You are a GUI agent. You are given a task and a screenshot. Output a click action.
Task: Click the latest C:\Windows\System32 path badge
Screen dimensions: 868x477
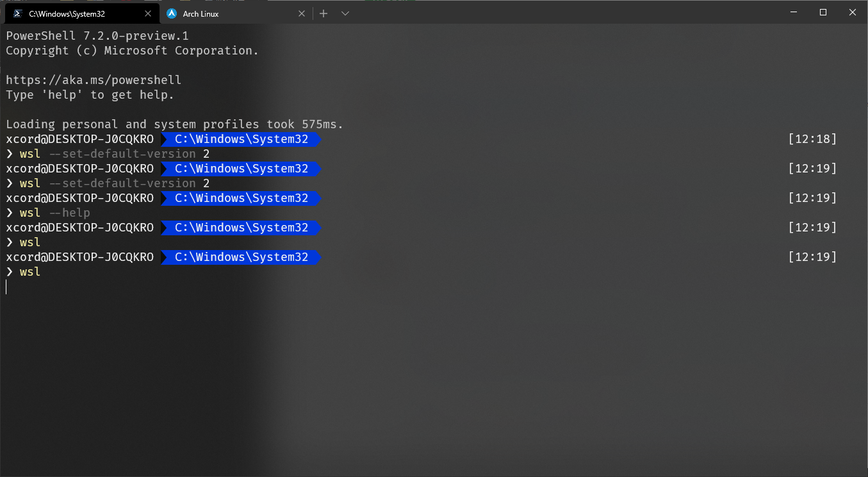(240, 257)
